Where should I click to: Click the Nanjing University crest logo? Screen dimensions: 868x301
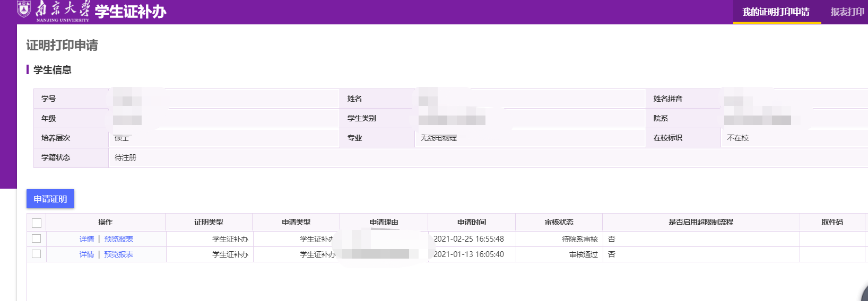pos(24,9)
